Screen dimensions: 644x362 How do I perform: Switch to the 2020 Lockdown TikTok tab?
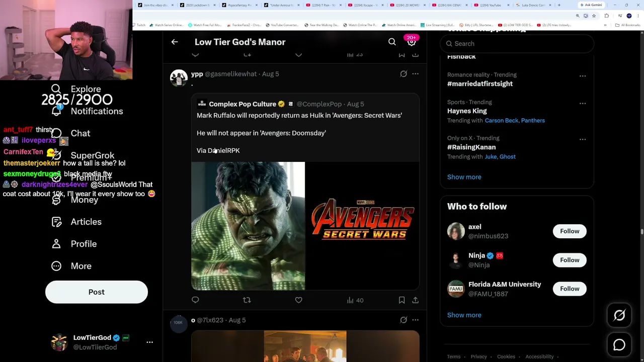pos(198,5)
